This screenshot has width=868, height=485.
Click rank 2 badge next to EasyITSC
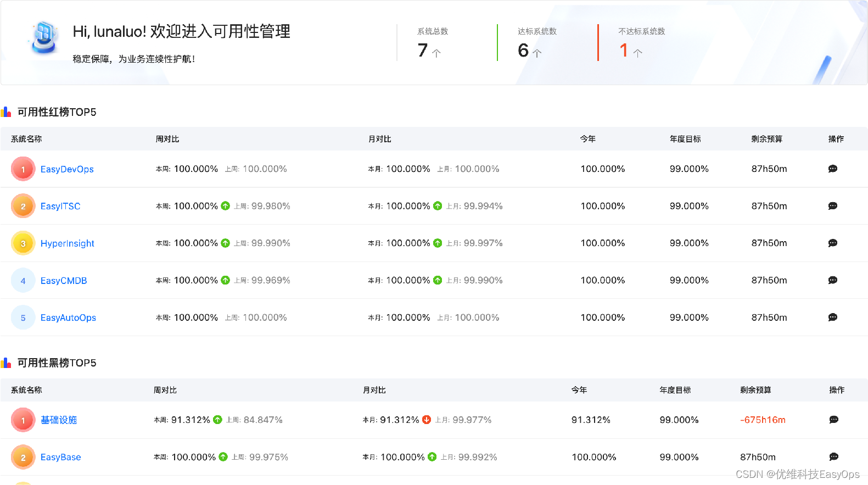23,207
